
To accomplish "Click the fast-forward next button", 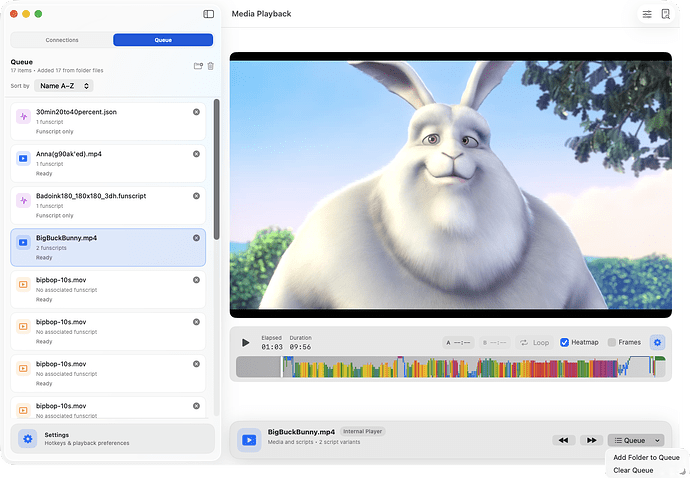I will click(591, 440).
